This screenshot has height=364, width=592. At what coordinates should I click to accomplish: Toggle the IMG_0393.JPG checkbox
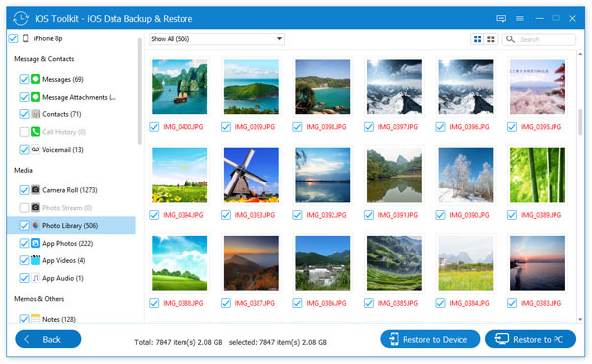(x=226, y=215)
